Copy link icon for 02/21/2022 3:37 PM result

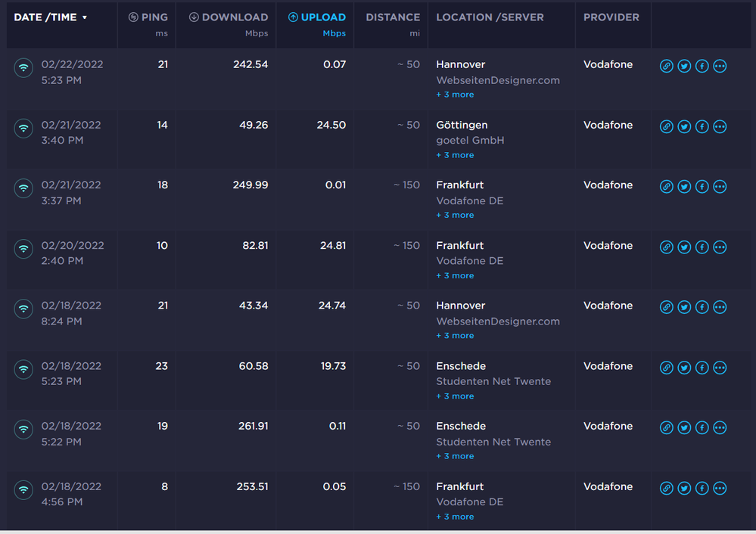click(666, 187)
